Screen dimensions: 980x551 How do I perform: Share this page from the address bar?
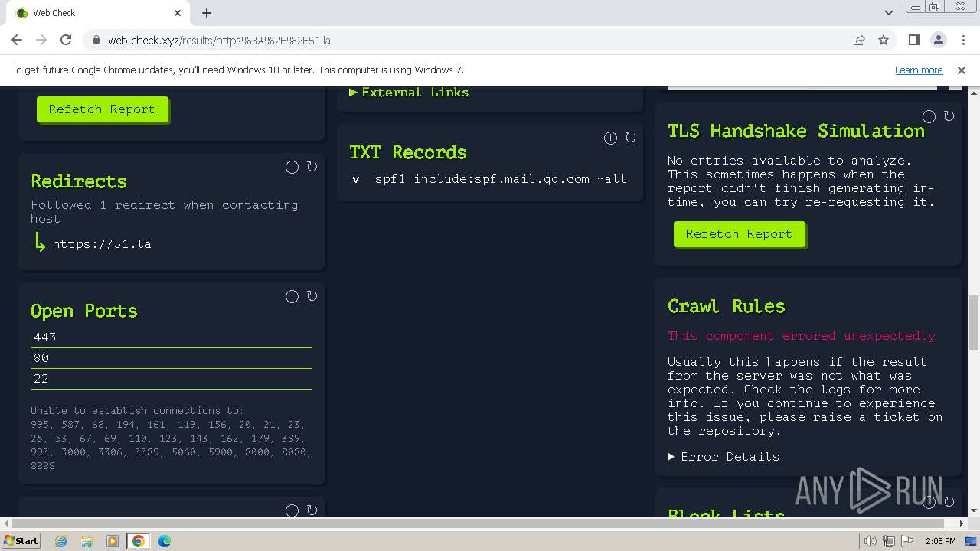(859, 40)
